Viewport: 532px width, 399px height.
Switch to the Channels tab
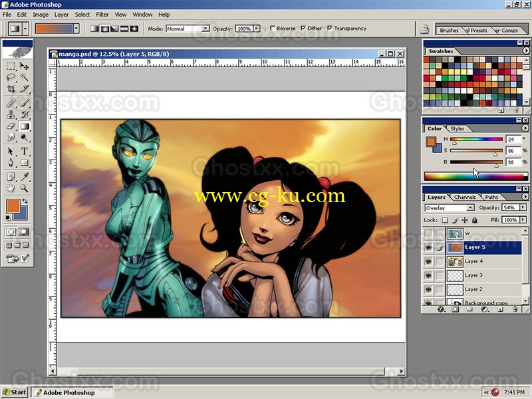point(465,197)
